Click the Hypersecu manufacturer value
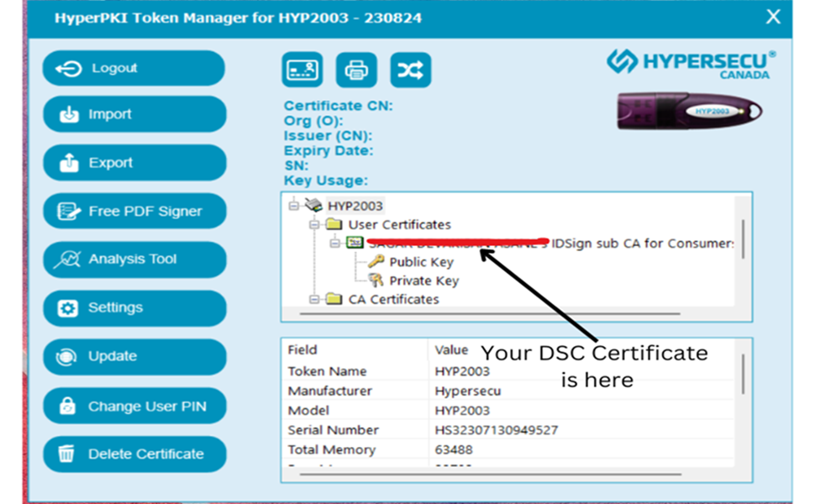 [x=468, y=391]
